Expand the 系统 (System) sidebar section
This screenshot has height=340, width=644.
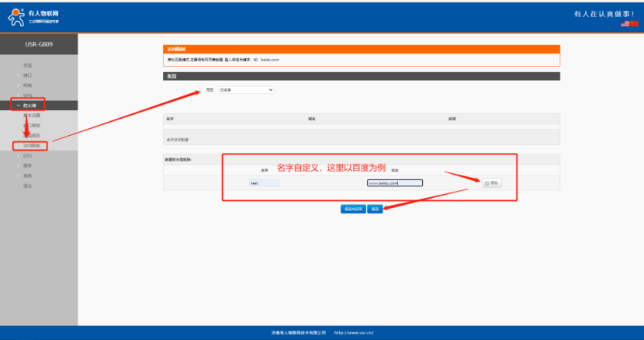click(27, 175)
